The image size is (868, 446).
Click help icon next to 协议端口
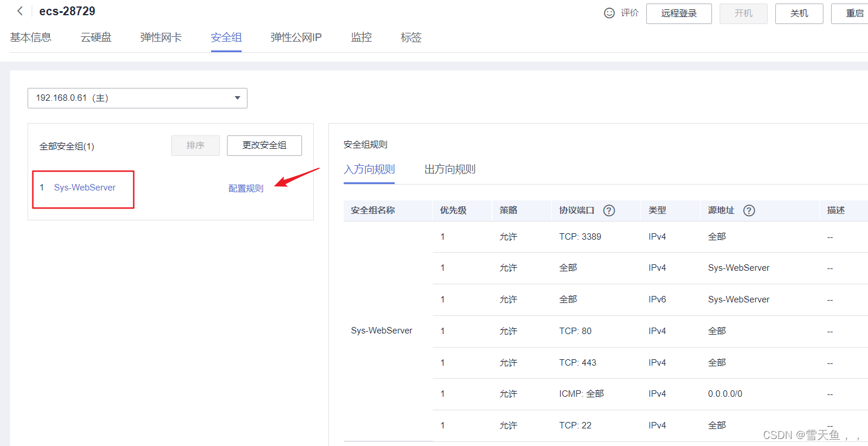pos(609,210)
